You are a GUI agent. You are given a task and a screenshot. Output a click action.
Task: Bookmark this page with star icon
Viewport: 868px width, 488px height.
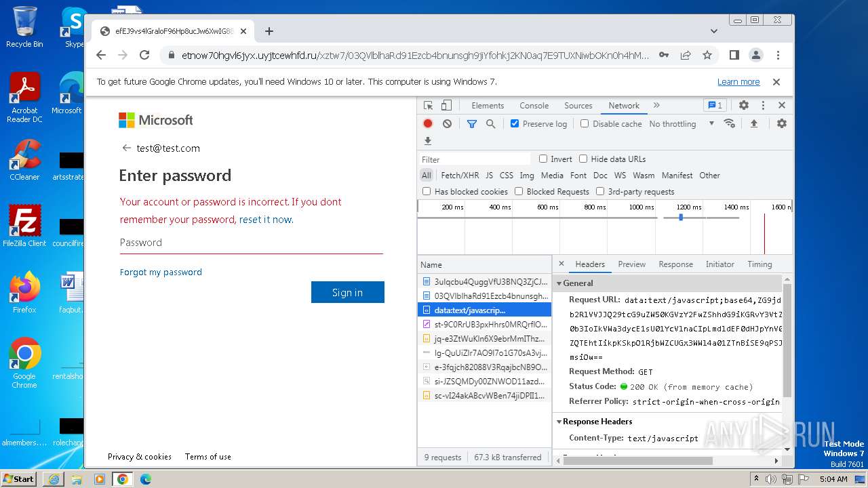pyautogui.click(x=707, y=55)
